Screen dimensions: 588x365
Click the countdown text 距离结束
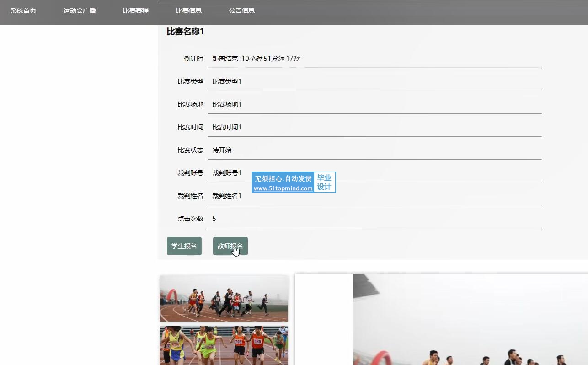(256, 59)
